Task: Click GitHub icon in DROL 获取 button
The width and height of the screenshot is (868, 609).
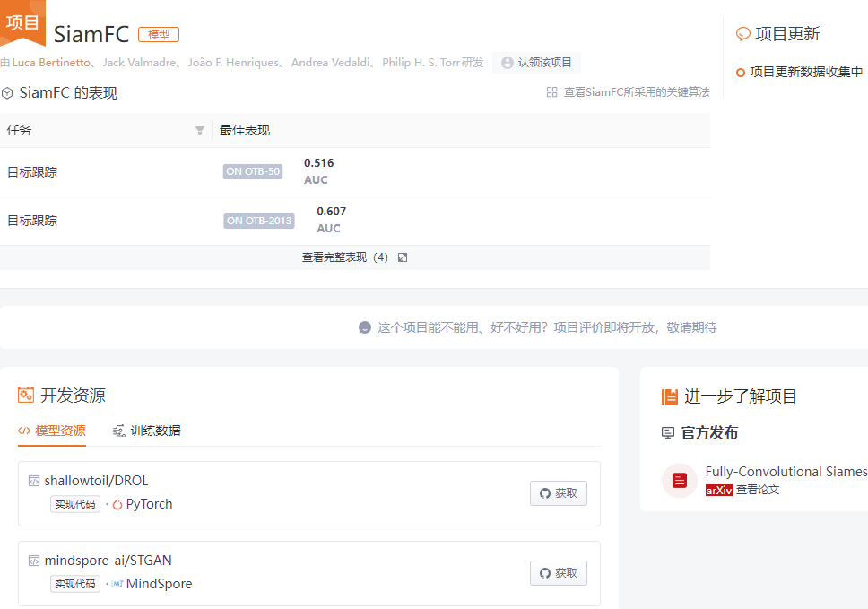Action: 545,493
